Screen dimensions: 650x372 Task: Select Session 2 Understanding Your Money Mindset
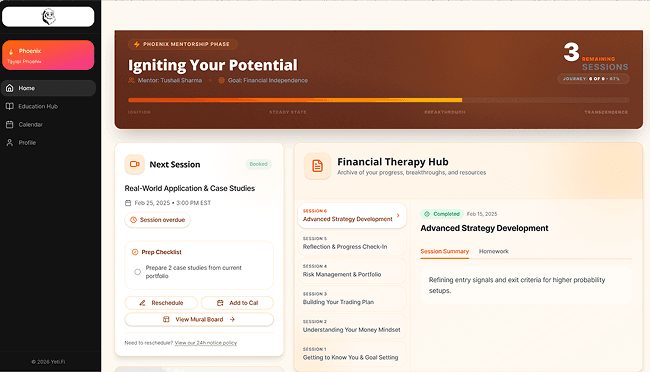(352, 326)
